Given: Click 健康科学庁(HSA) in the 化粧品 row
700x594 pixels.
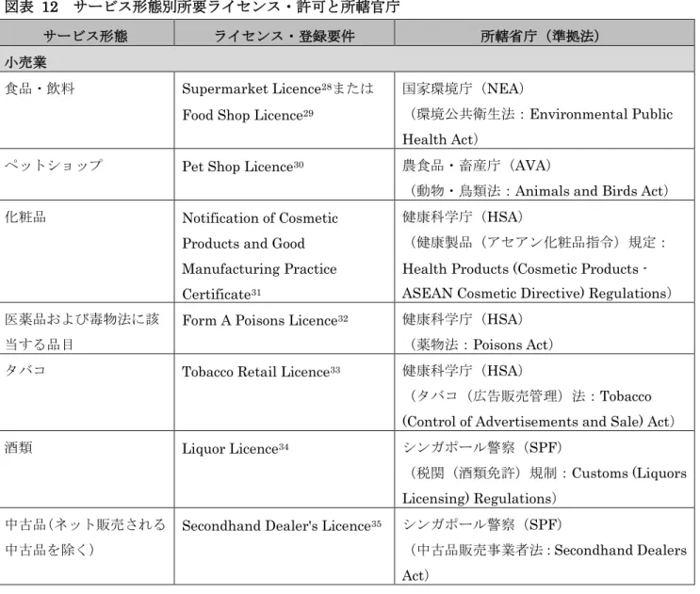Looking at the screenshot, I should (463, 217).
